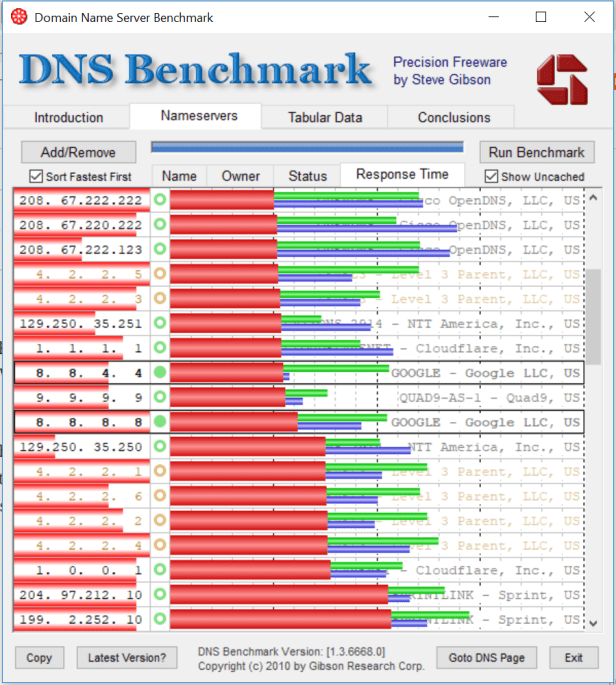Click the orange status circle for 4.2.2.4
The height and width of the screenshot is (685, 616).
(x=160, y=545)
